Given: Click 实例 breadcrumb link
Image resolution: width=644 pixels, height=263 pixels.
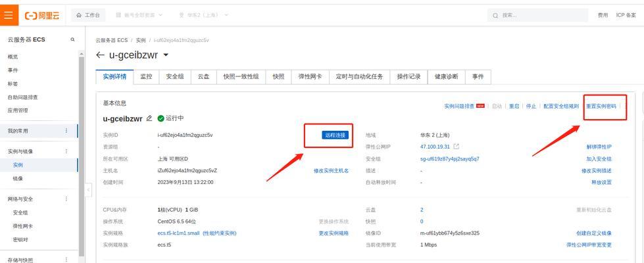Looking at the screenshot, I should (141, 40).
